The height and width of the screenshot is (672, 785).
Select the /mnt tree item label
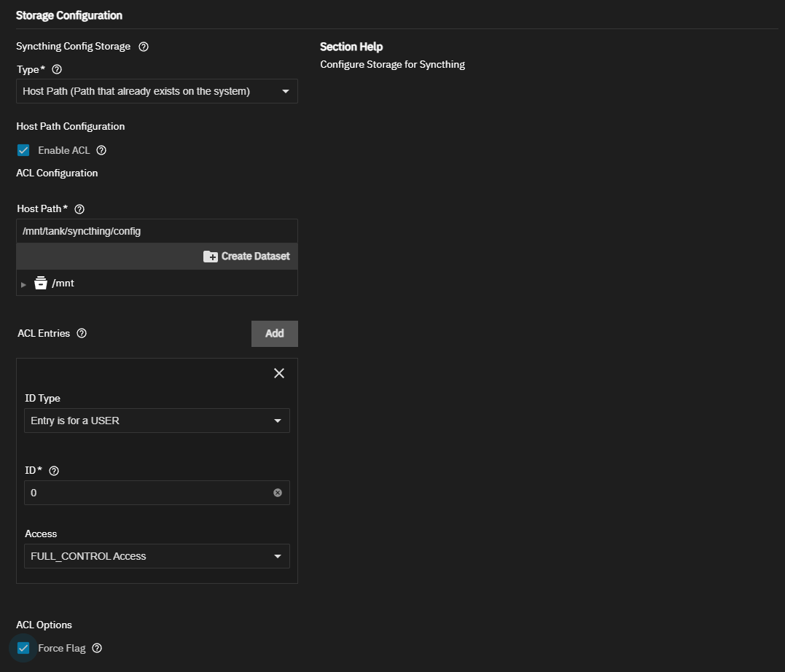tap(63, 283)
